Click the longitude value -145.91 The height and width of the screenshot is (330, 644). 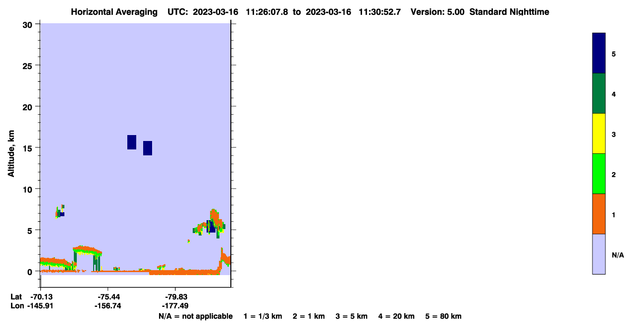(x=40, y=306)
